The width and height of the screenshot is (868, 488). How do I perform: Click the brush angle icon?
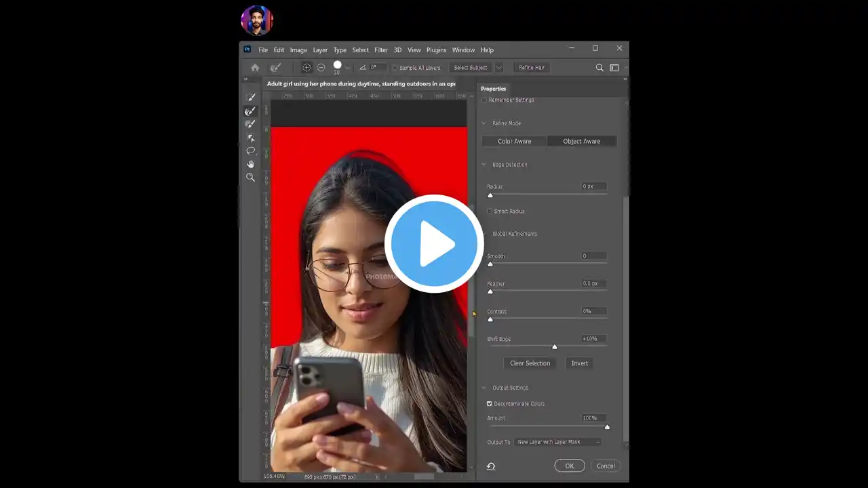(363, 68)
